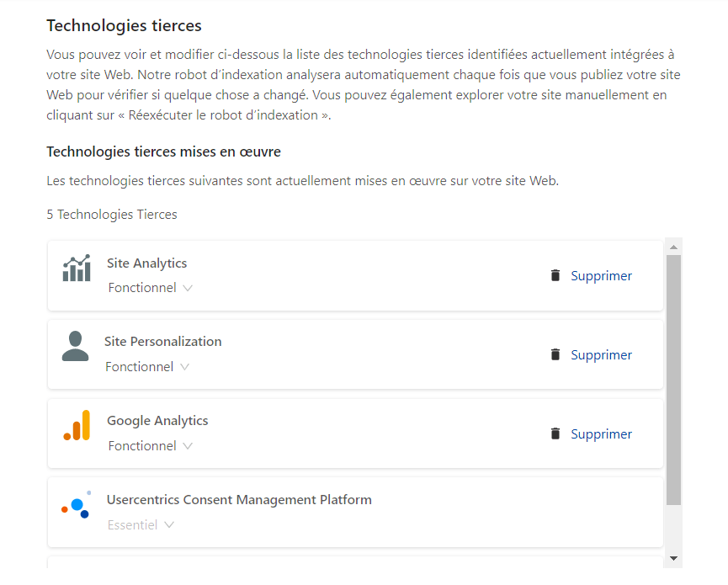Click the Site Personalization person icon

point(75,346)
